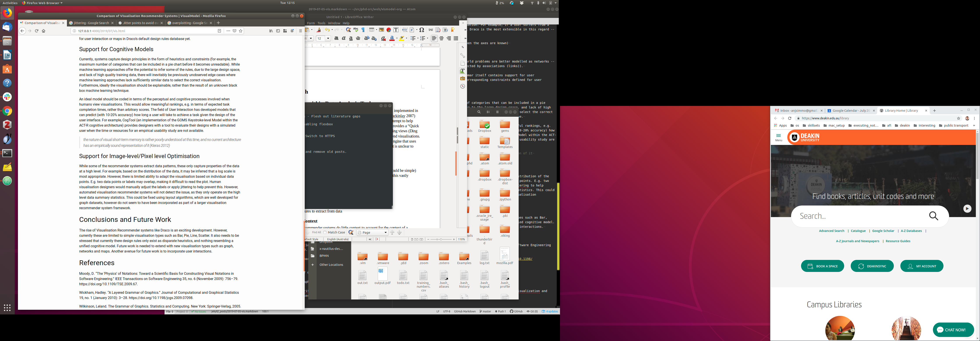Click the italic text button

[x=343, y=38]
